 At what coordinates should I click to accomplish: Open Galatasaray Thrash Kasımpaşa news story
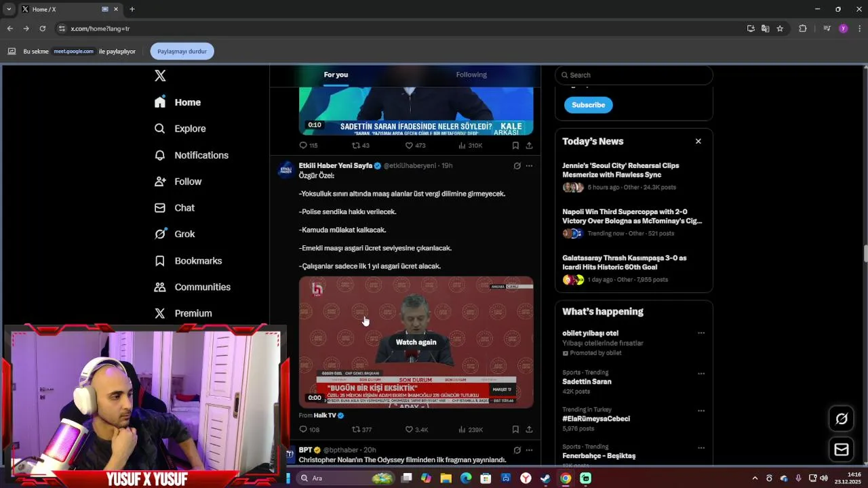coord(624,262)
